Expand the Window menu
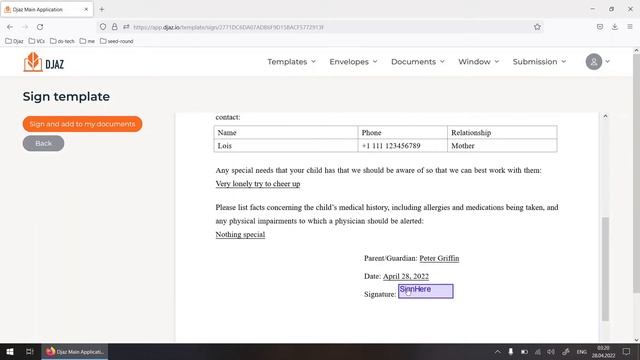The width and height of the screenshot is (640, 360). (x=478, y=62)
